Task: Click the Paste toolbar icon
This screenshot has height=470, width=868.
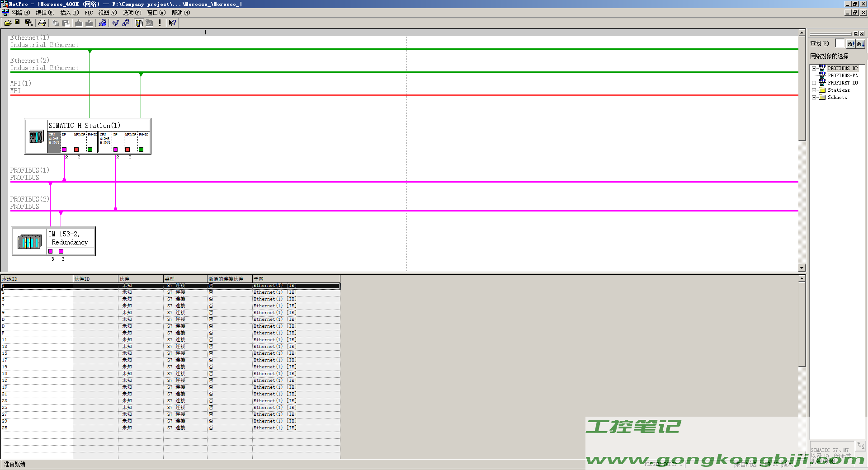Action: (x=66, y=23)
